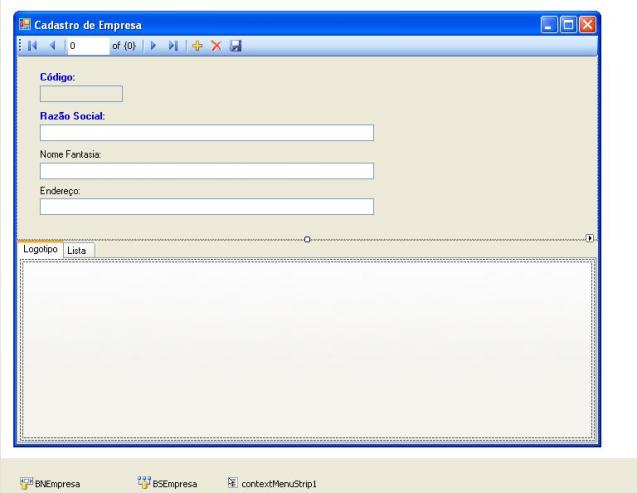Click the Cadastro de Empresa title bar
This screenshot has height=493, width=637.
(x=307, y=24)
